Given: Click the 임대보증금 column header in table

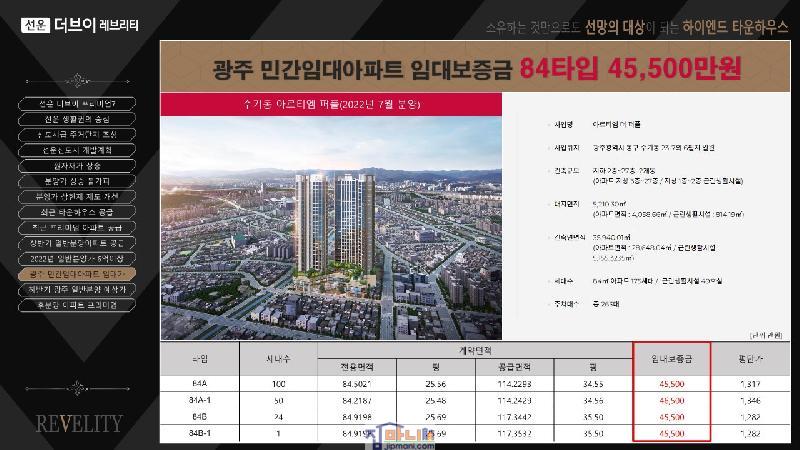Looking at the screenshot, I should click(671, 358).
